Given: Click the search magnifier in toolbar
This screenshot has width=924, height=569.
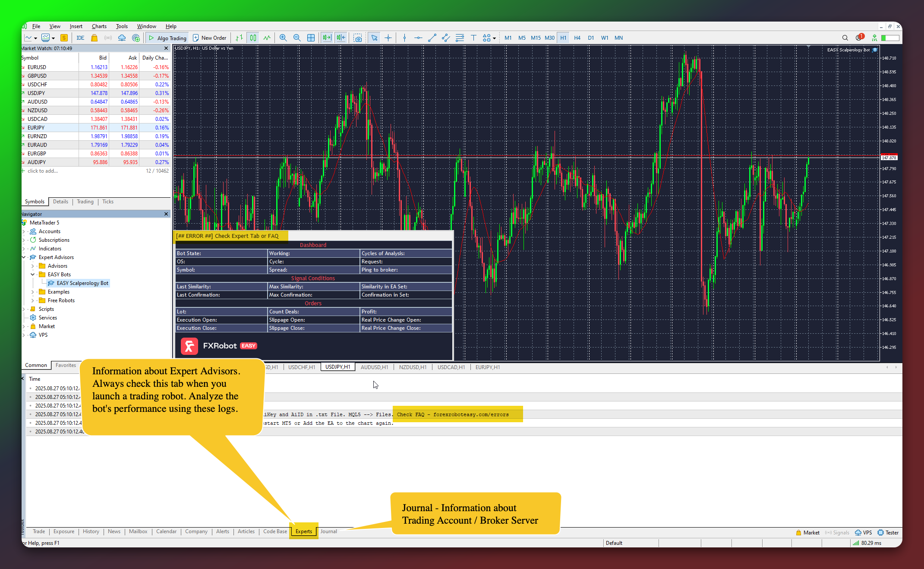Looking at the screenshot, I should 845,38.
